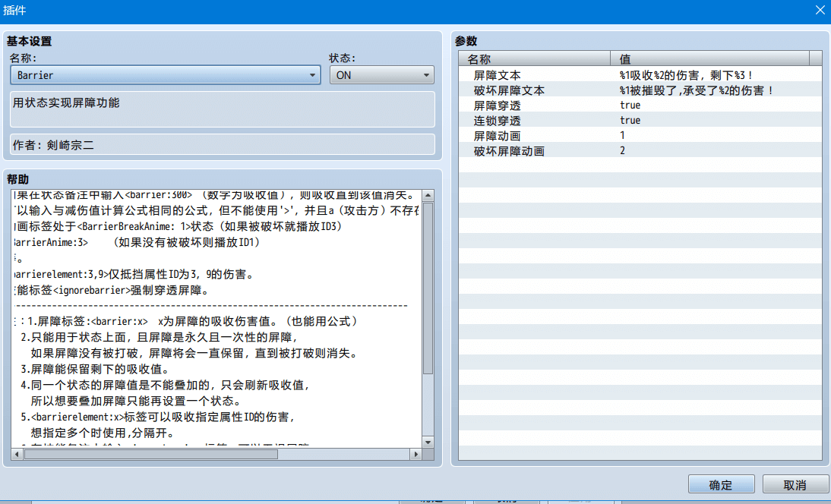Click the 名称 column header in 参数

535,58
